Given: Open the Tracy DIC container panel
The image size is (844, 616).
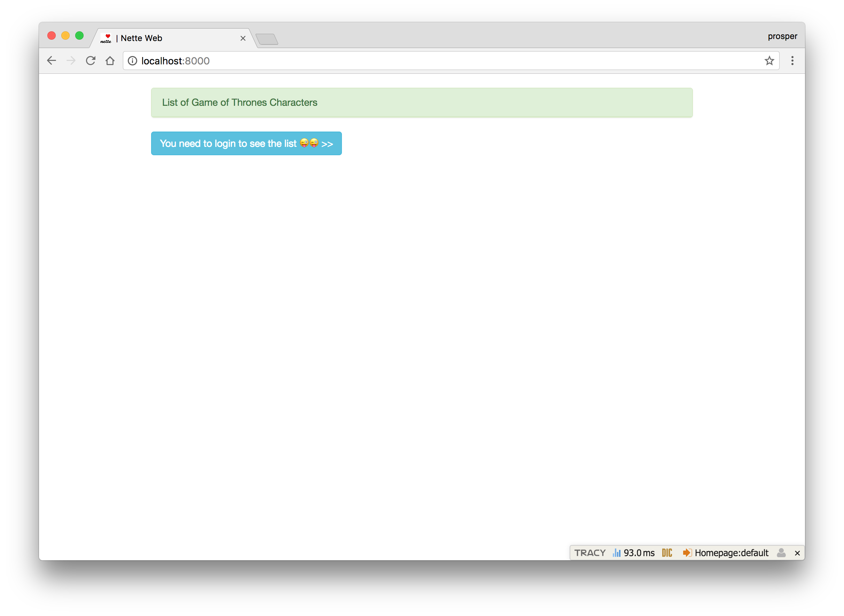Looking at the screenshot, I should 667,553.
